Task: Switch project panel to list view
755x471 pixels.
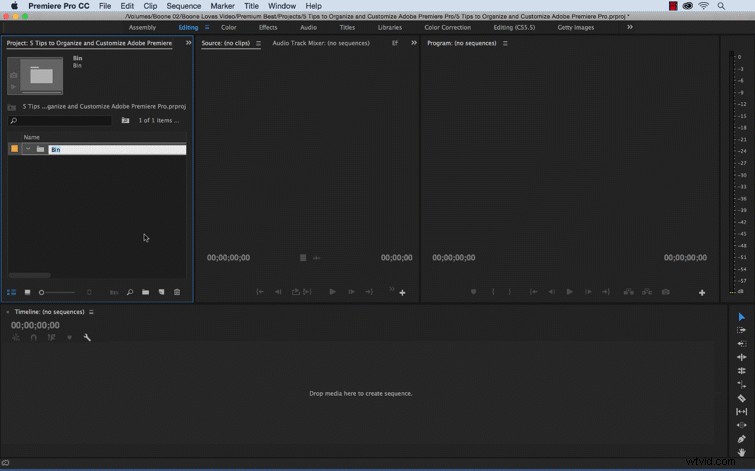Action: point(12,292)
